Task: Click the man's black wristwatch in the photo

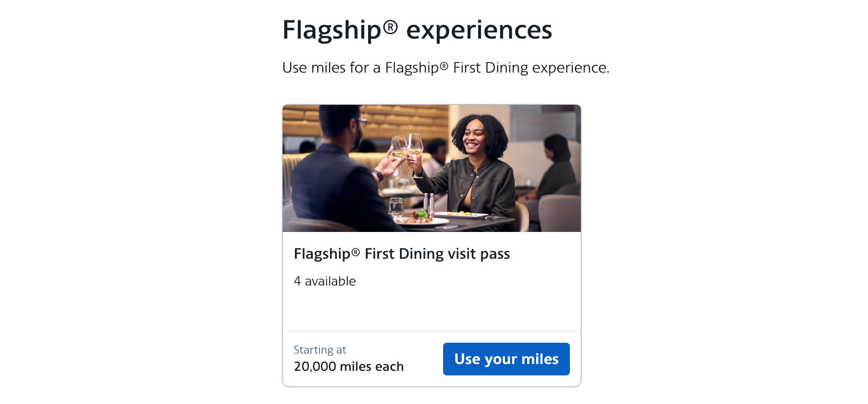Action: pyautogui.click(x=378, y=175)
